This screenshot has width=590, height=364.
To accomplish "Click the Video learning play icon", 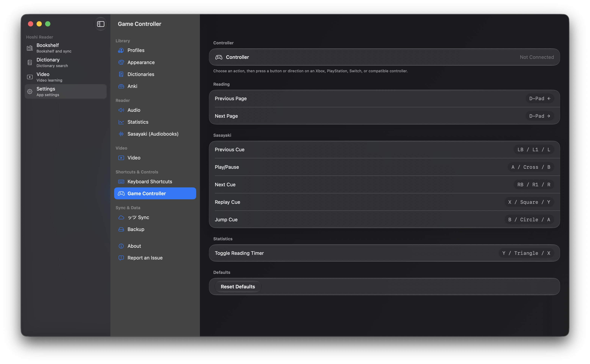I will pyautogui.click(x=30, y=77).
